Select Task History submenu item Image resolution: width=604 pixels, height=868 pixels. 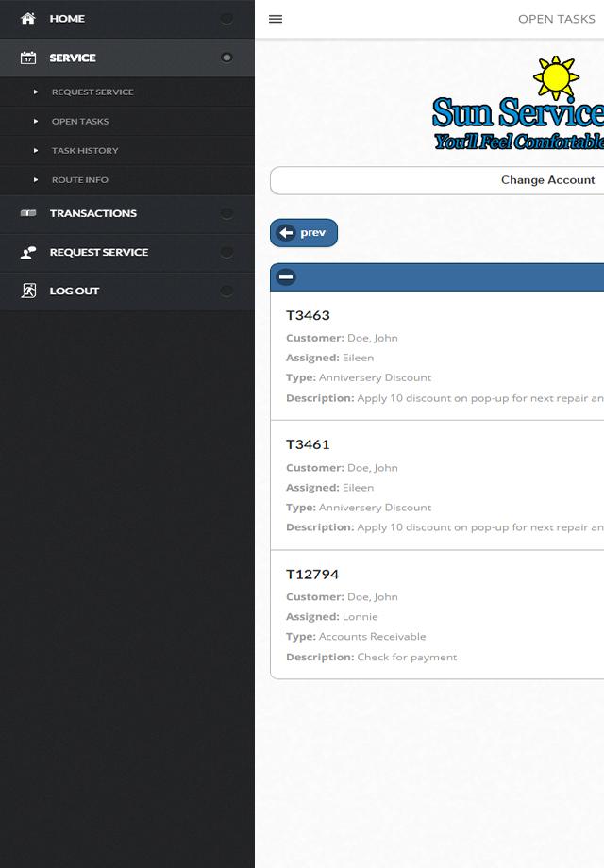tap(127, 151)
